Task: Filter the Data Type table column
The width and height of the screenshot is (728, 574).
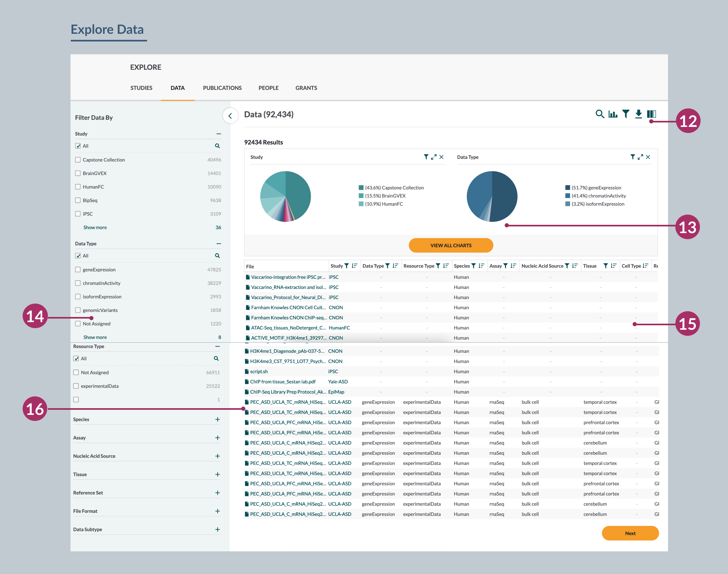Action: 387,266
